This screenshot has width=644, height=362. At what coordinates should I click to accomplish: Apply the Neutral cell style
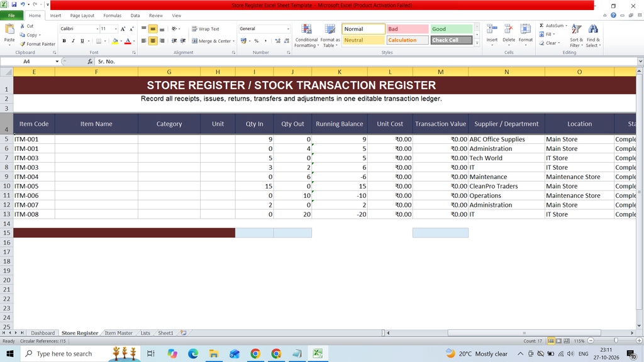[364, 40]
